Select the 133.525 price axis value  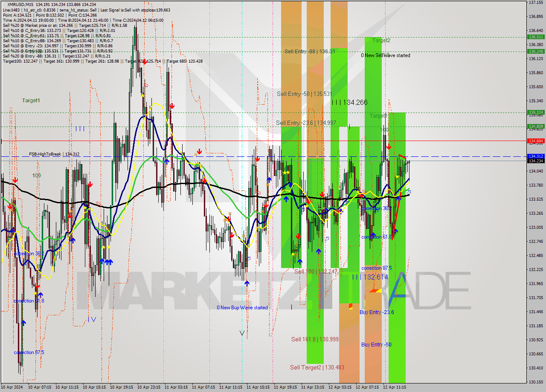pyautogui.click(x=536, y=199)
